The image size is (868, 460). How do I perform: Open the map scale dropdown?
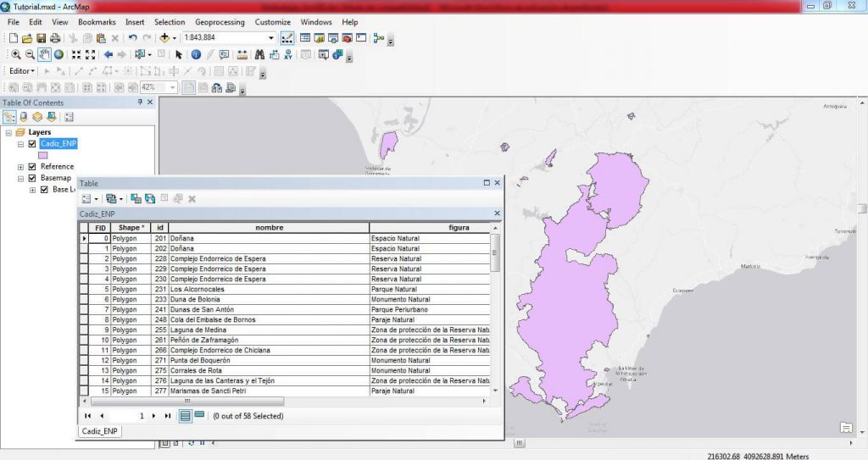pyautogui.click(x=271, y=38)
